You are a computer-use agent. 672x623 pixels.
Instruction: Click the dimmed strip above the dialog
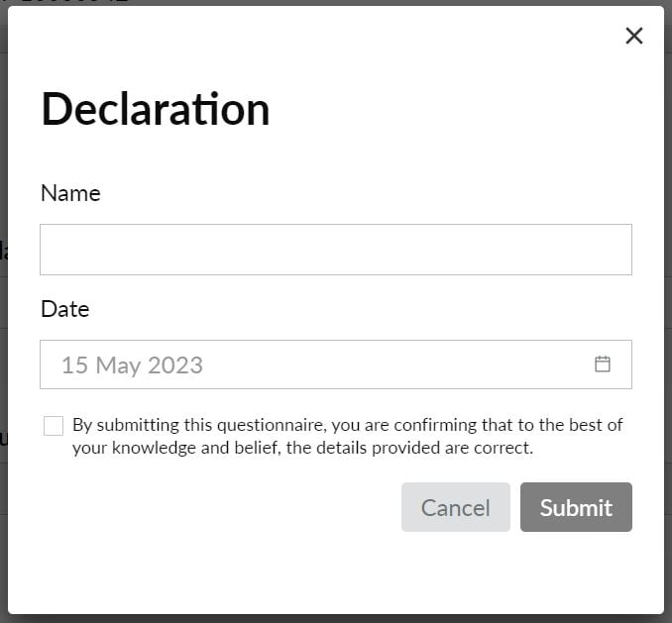point(336,3)
